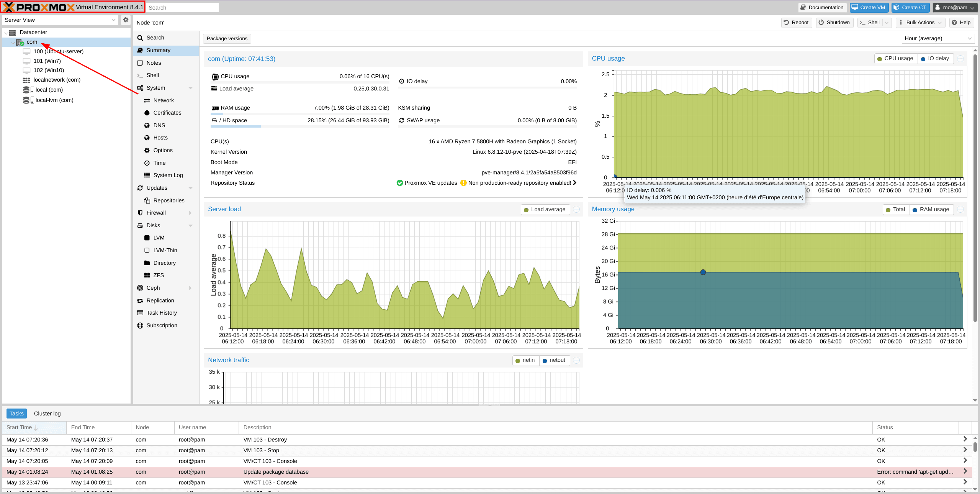Click the Subscription lifebuoy icon

pyautogui.click(x=140, y=325)
